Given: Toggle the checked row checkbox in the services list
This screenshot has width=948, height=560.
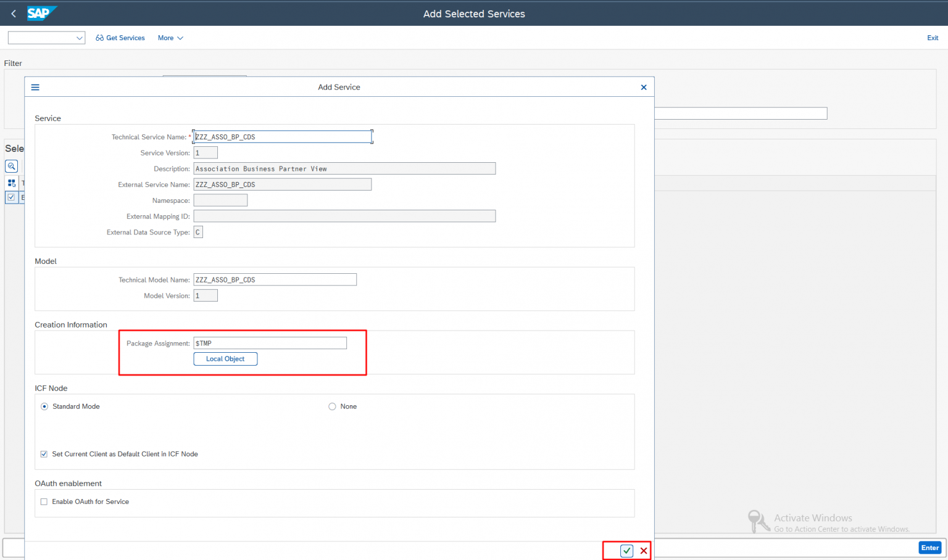Looking at the screenshot, I should [x=12, y=197].
